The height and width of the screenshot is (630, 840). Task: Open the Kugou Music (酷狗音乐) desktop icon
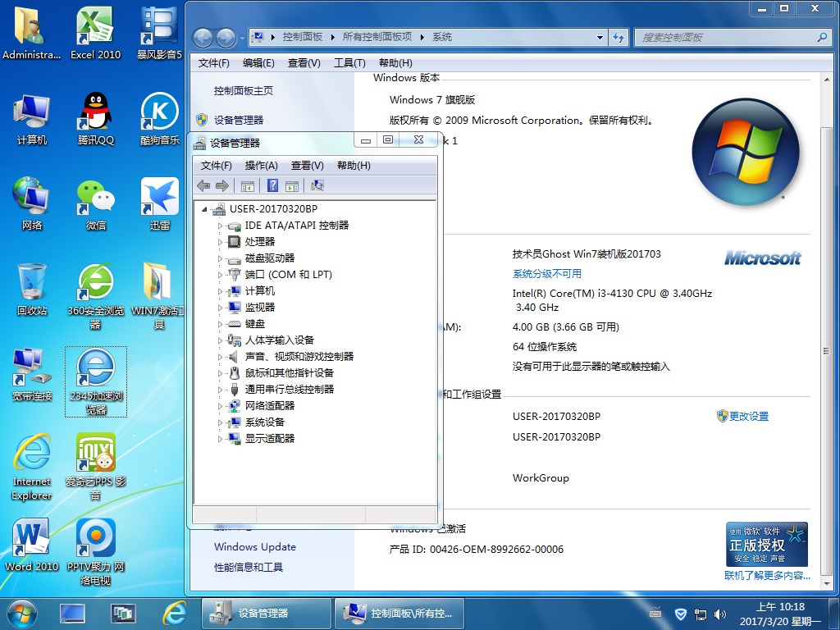[160, 119]
